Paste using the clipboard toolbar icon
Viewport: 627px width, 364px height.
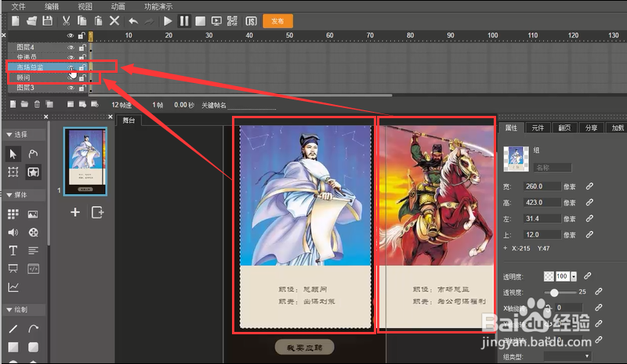99,21
